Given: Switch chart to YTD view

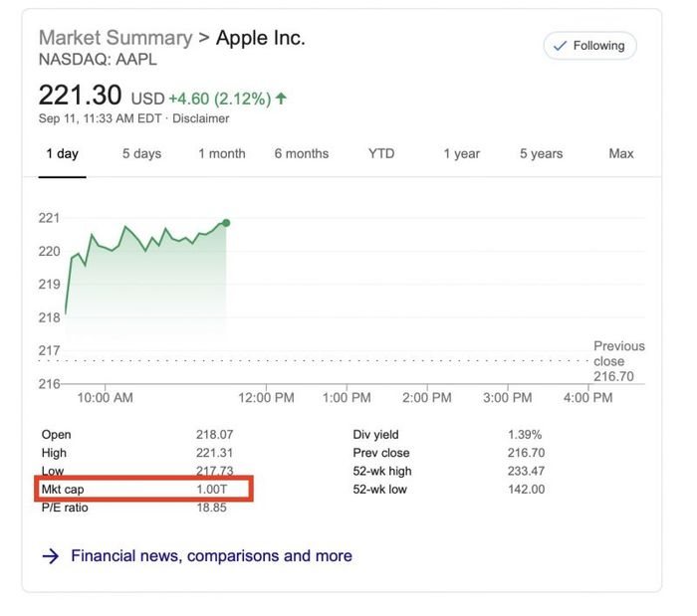Looking at the screenshot, I should point(381,154).
